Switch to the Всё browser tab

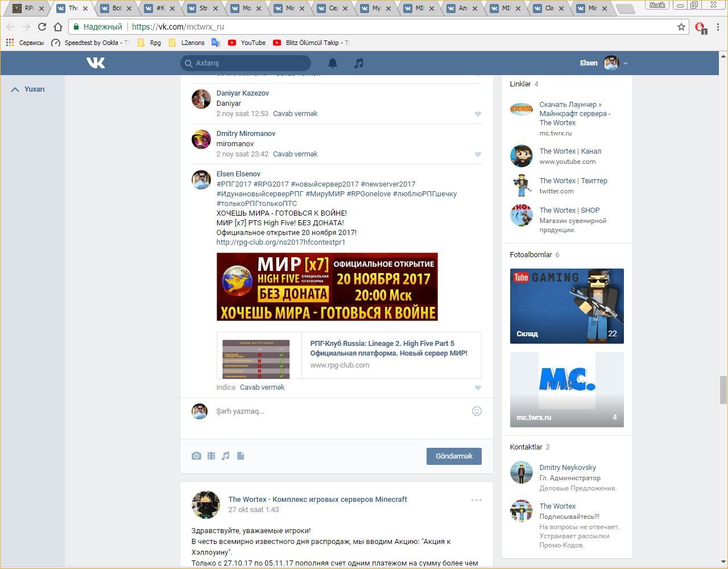[116, 8]
